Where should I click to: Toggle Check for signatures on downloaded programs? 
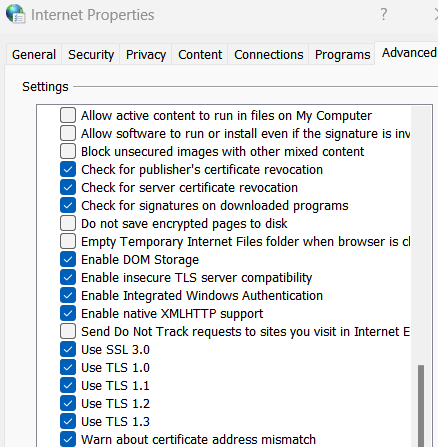coord(68,205)
